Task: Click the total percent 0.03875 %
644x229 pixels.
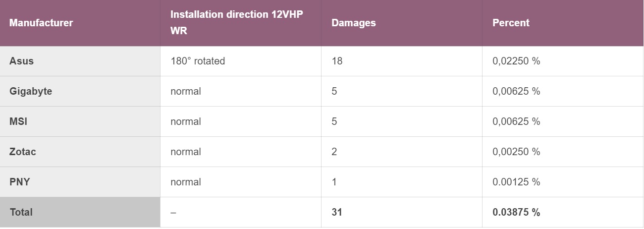Action: pyautogui.click(x=516, y=212)
